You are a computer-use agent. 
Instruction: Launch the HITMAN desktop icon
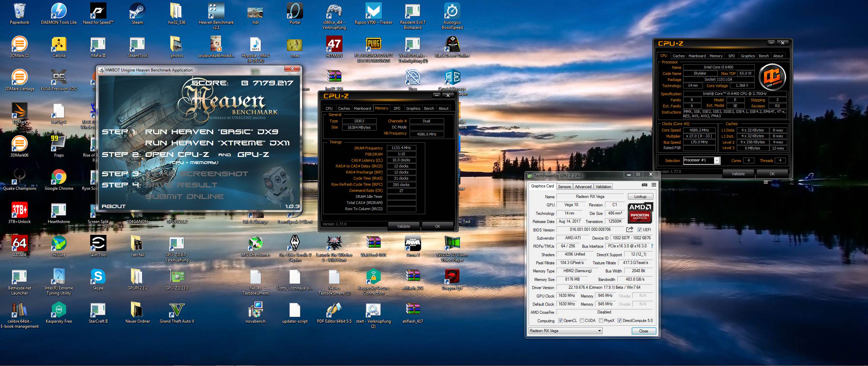point(334,47)
